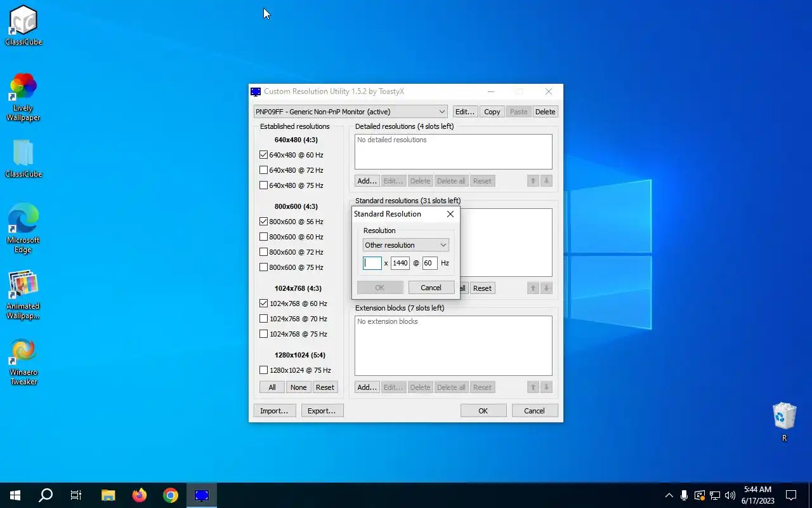Reset the standard resolutions

click(482, 288)
